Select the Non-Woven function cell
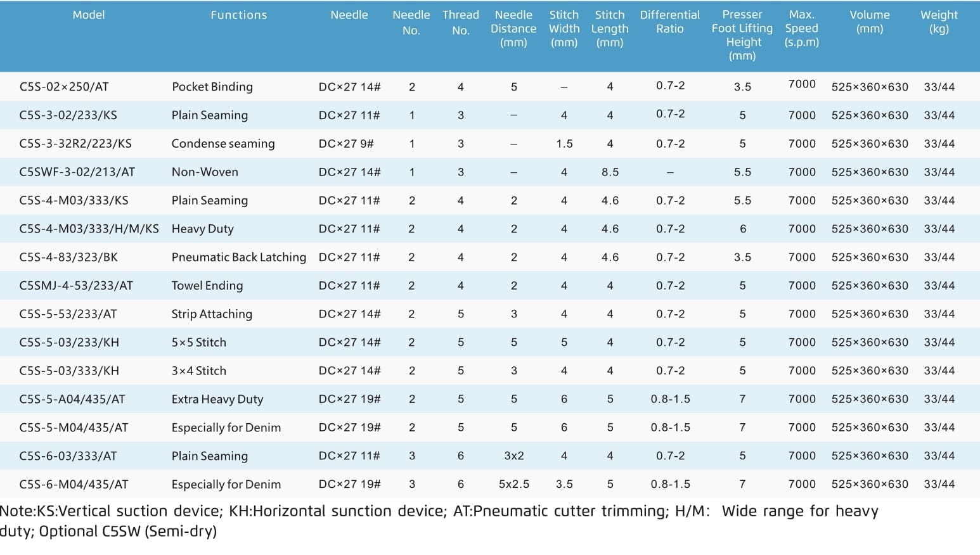The width and height of the screenshot is (980, 555). [205, 172]
